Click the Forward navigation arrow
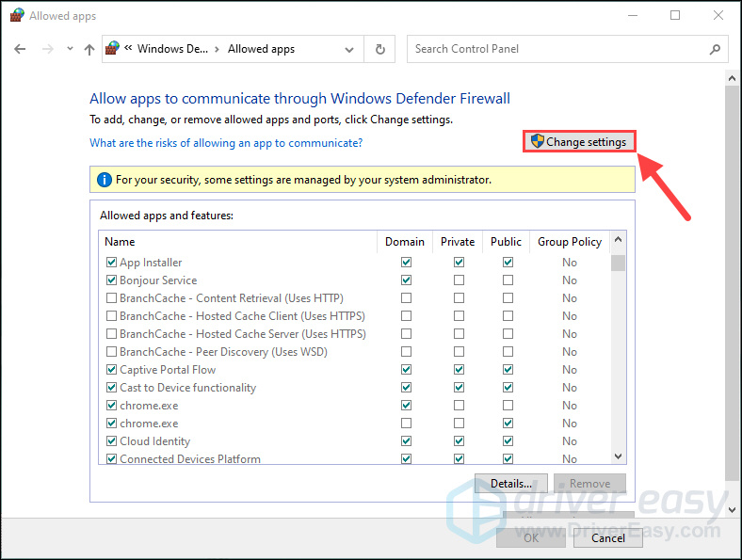The height and width of the screenshot is (560, 742). tap(46, 50)
